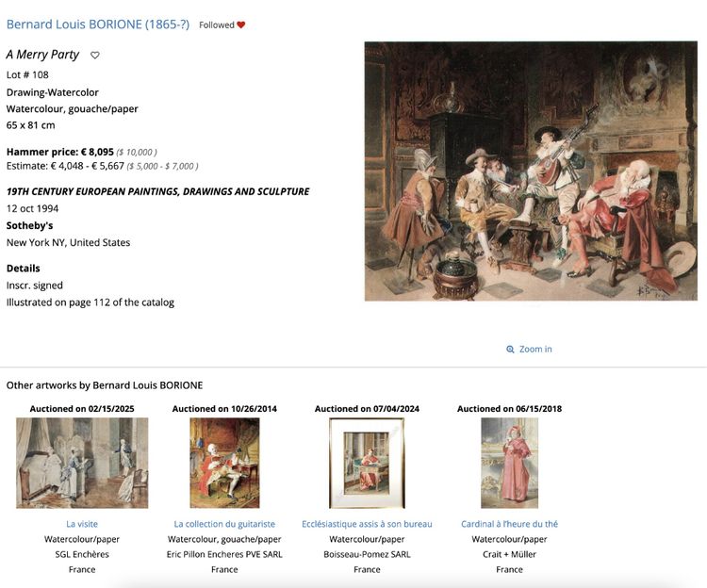Click Watercolour, gouache/paper medium in lot details
This screenshot has width=707, height=588.
(x=73, y=109)
